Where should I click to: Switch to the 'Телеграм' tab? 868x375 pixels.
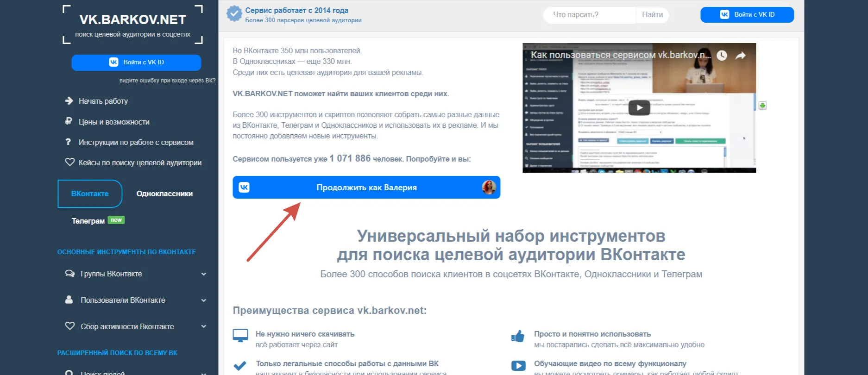88,221
